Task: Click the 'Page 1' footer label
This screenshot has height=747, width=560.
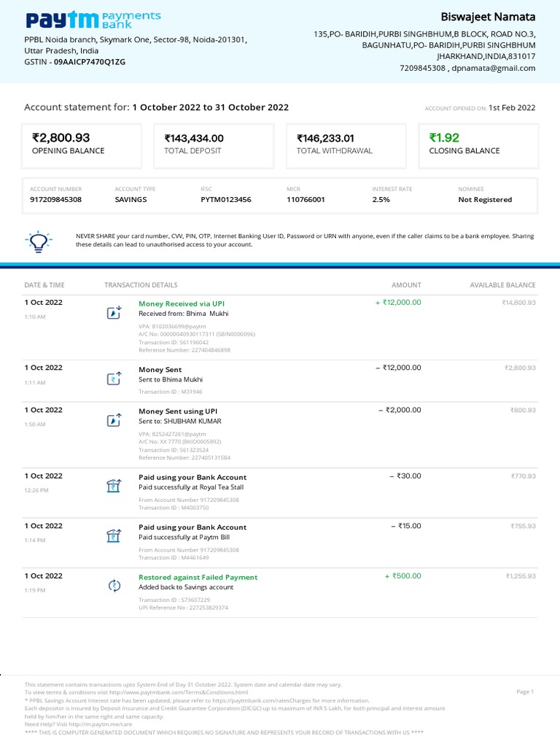Action: pyautogui.click(x=525, y=692)
